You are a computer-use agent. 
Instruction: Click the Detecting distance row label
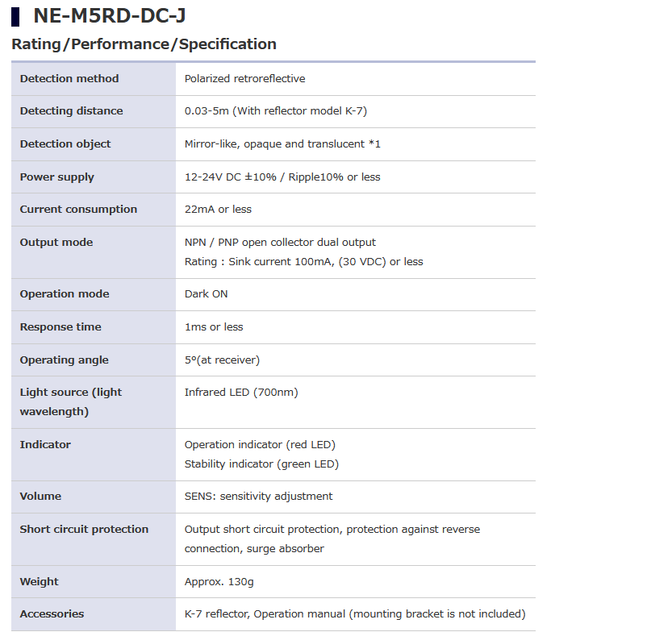pos(72,111)
